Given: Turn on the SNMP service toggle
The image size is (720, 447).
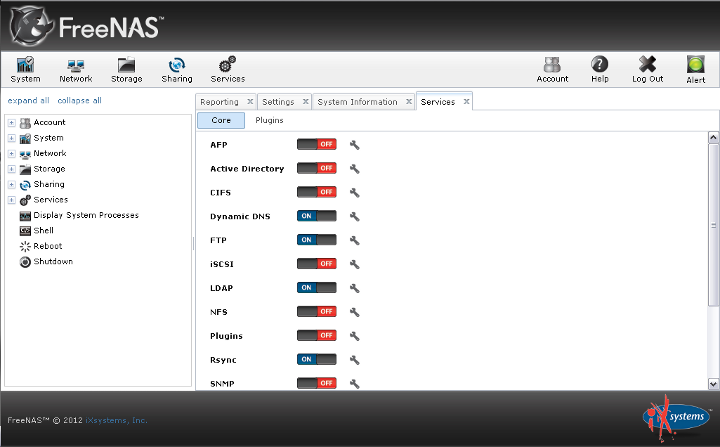Looking at the screenshot, I should 317,383.
